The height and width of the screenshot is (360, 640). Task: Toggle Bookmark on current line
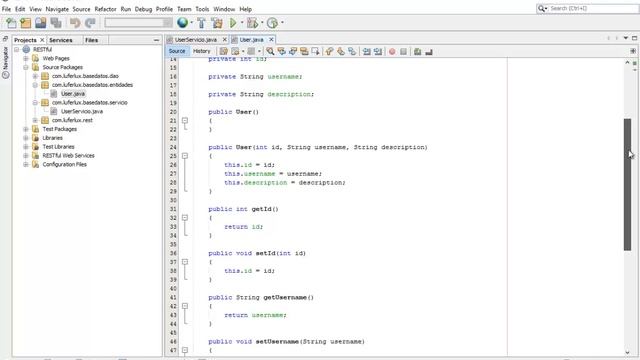coord(352,51)
